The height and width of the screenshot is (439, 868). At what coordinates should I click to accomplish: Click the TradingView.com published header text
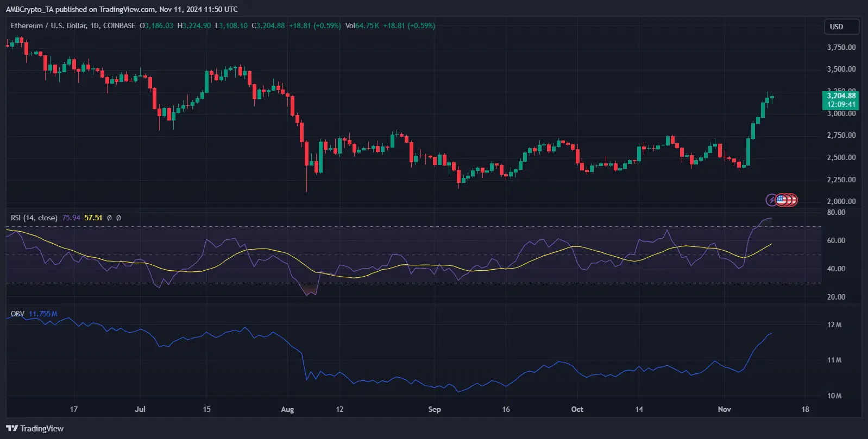pos(122,9)
